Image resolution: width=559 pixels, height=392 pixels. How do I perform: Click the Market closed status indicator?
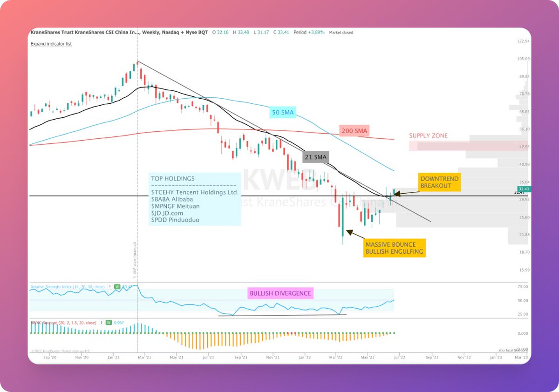point(340,33)
